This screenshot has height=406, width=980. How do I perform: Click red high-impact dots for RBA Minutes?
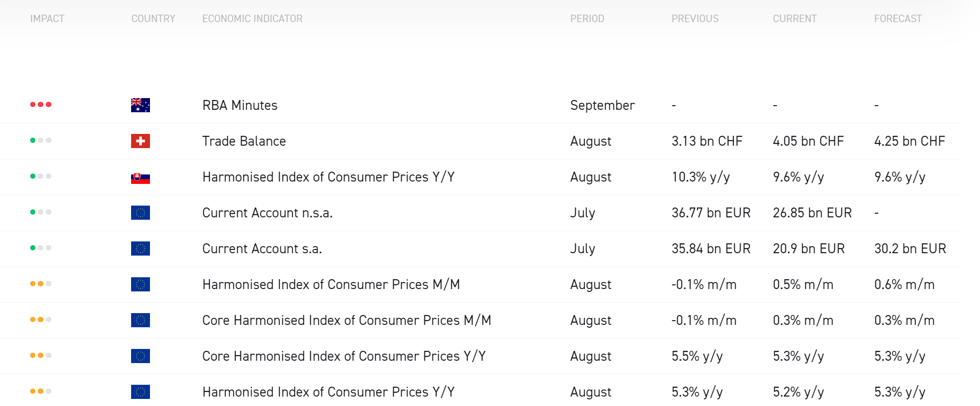pos(41,105)
